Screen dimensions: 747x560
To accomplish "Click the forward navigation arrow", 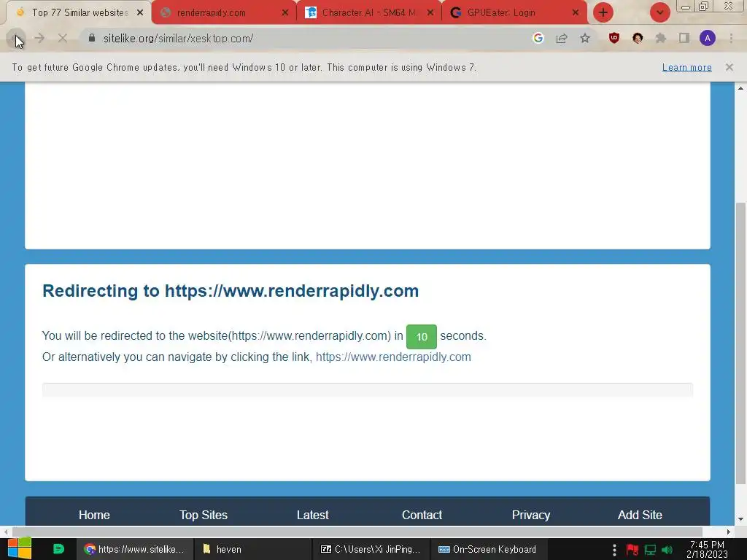I will click(39, 39).
